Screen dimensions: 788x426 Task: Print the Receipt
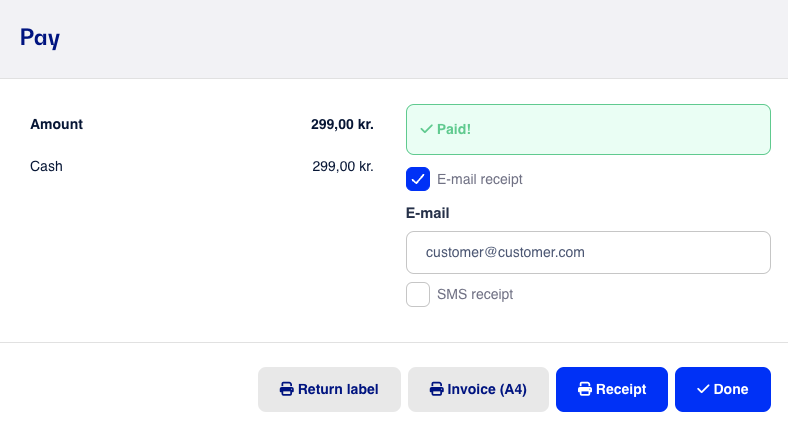pyautogui.click(x=612, y=389)
